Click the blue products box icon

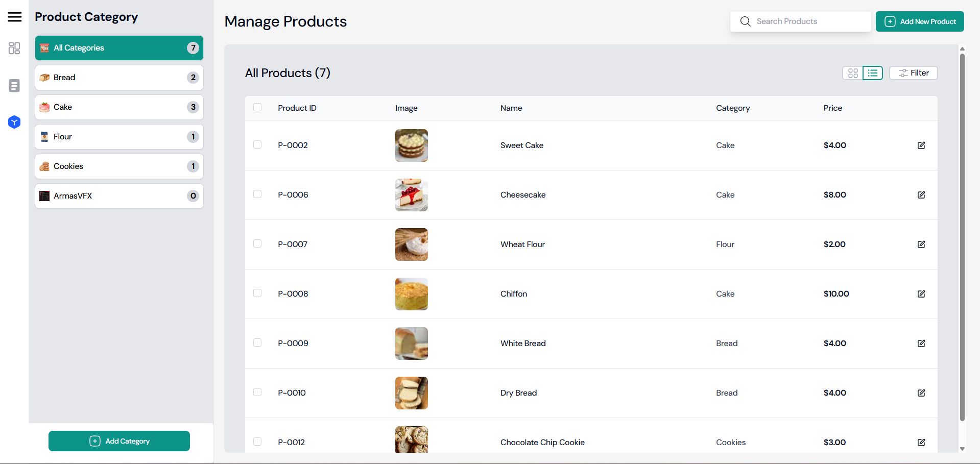[x=14, y=122]
